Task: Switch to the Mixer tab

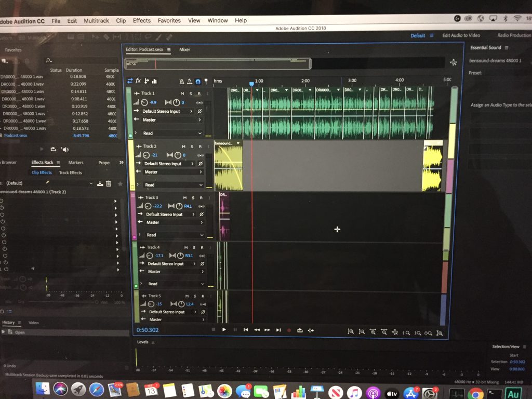Action: point(184,49)
